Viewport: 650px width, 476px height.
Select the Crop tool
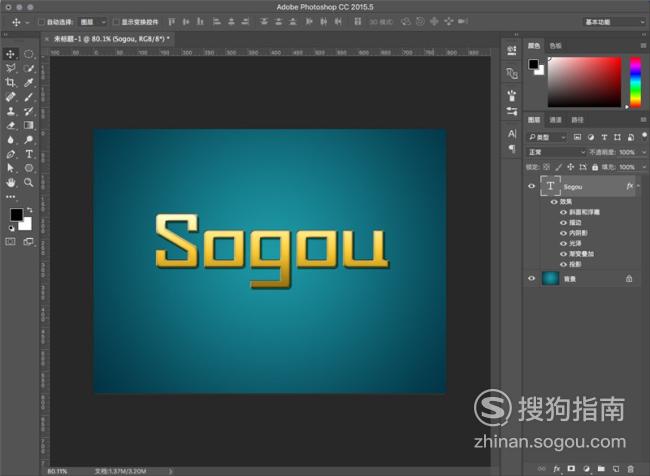[x=10, y=82]
